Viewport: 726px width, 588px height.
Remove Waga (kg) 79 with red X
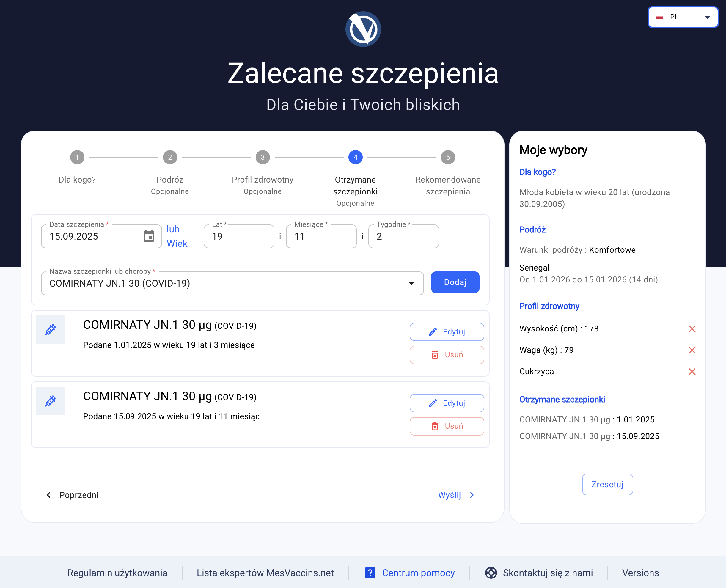692,350
